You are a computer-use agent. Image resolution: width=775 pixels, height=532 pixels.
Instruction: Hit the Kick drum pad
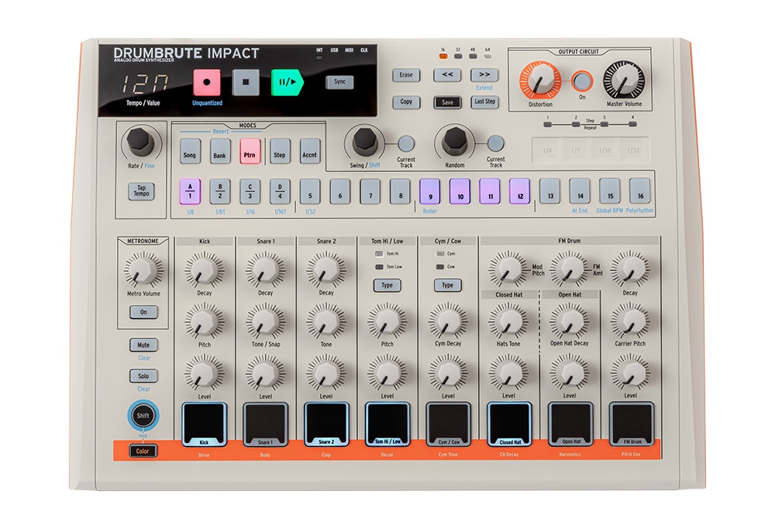[x=204, y=425]
